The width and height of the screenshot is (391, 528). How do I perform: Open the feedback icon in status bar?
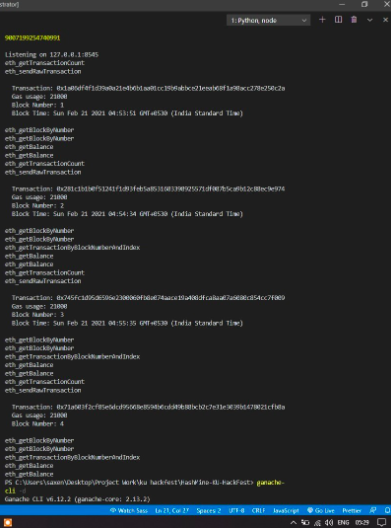373,510
